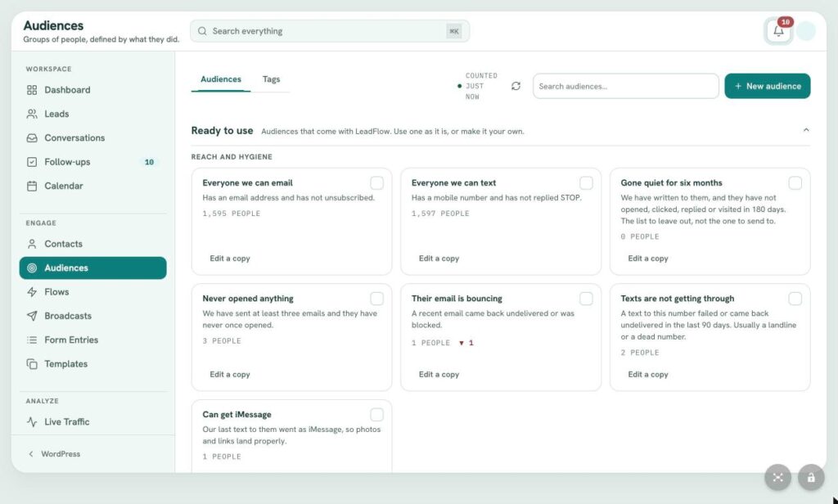
Task: Open Dashboard from the sidebar
Action: click(x=92, y=90)
